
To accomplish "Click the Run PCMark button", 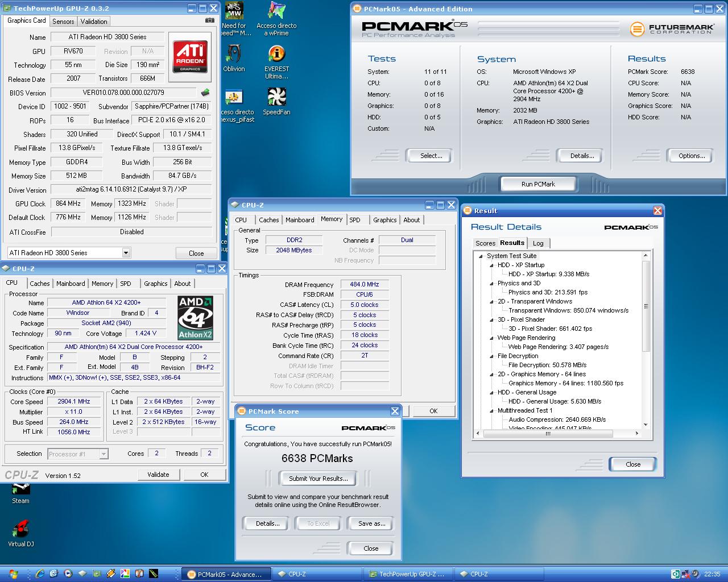I will point(538,184).
